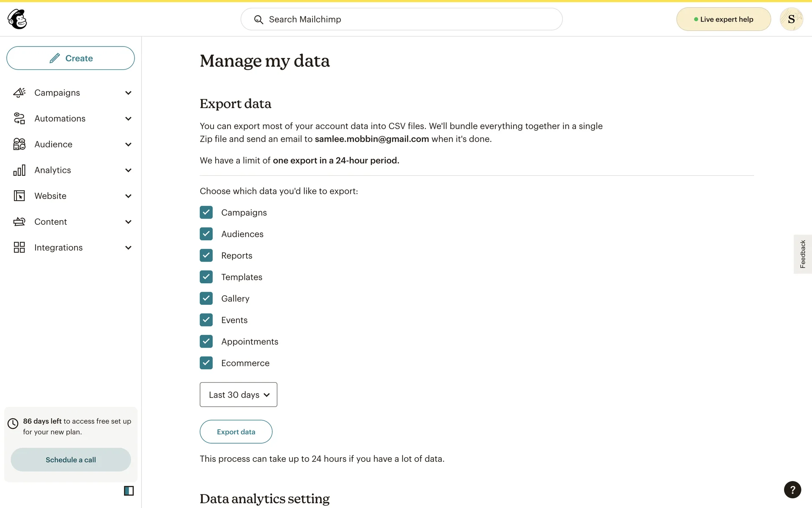This screenshot has width=812, height=508.
Task: Open the Feedback side tab
Action: (802, 254)
